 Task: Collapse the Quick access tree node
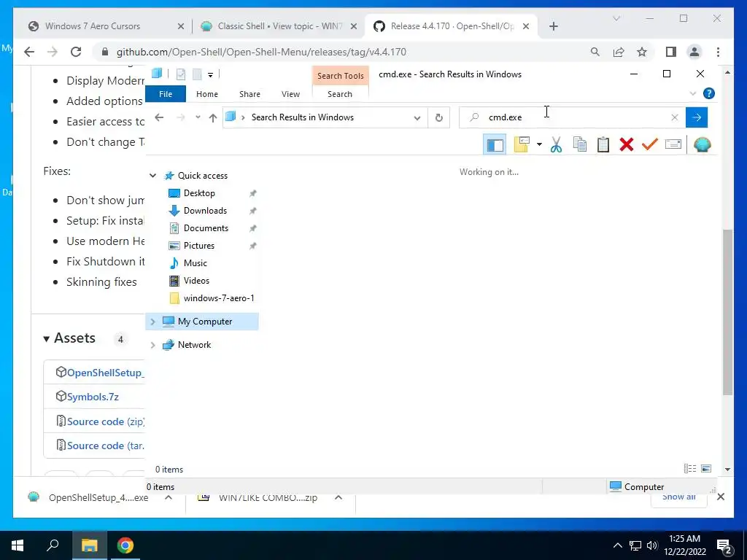tap(152, 175)
